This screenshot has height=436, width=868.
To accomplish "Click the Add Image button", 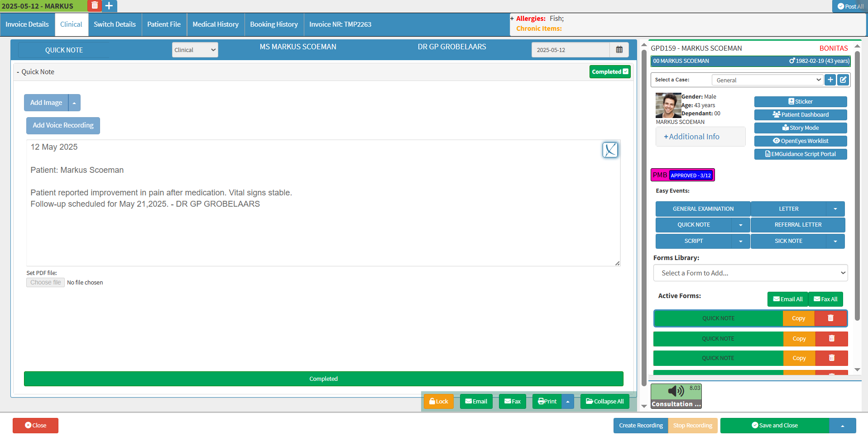I will tap(46, 103).
